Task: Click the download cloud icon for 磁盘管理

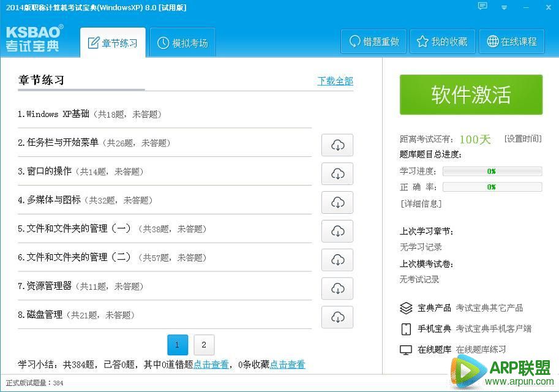Action: point(337,317)
